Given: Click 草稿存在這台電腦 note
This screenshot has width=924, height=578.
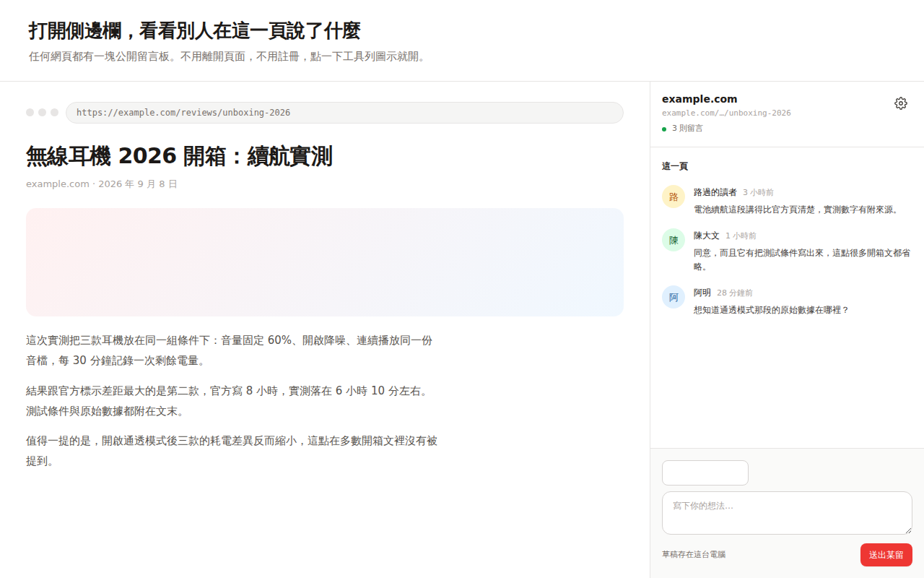Looking at the screenshot, I should pos(694,555).
